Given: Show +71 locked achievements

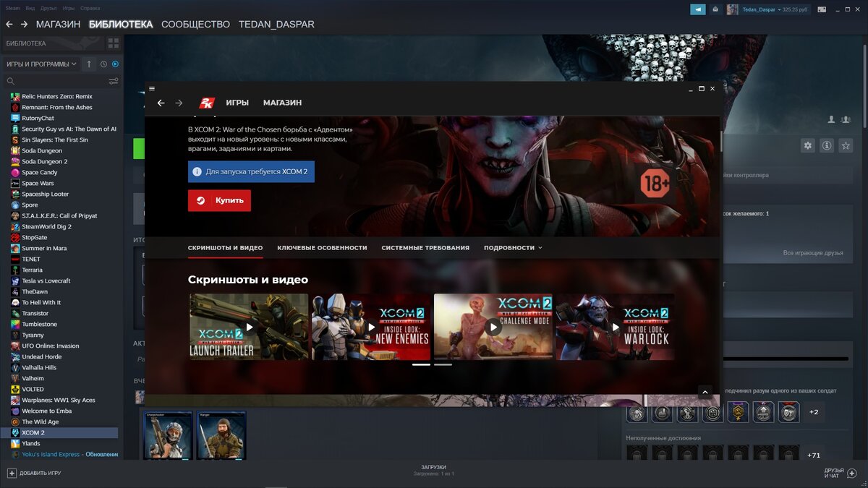Looking at the screenshot, I should 814,455.
